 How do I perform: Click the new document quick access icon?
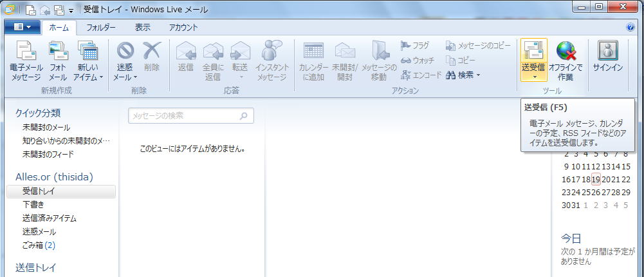(30, 9)
